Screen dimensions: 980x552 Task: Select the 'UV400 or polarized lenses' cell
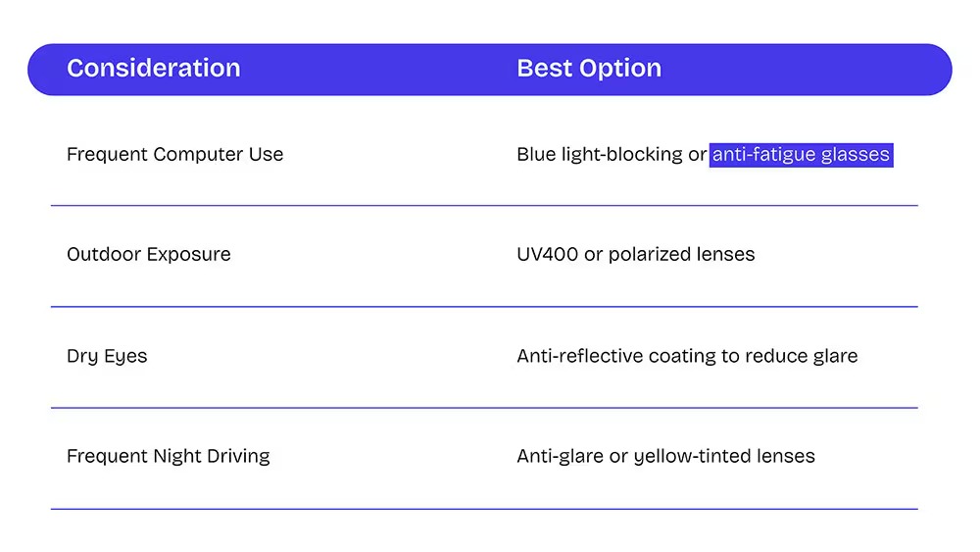[636, 255]
